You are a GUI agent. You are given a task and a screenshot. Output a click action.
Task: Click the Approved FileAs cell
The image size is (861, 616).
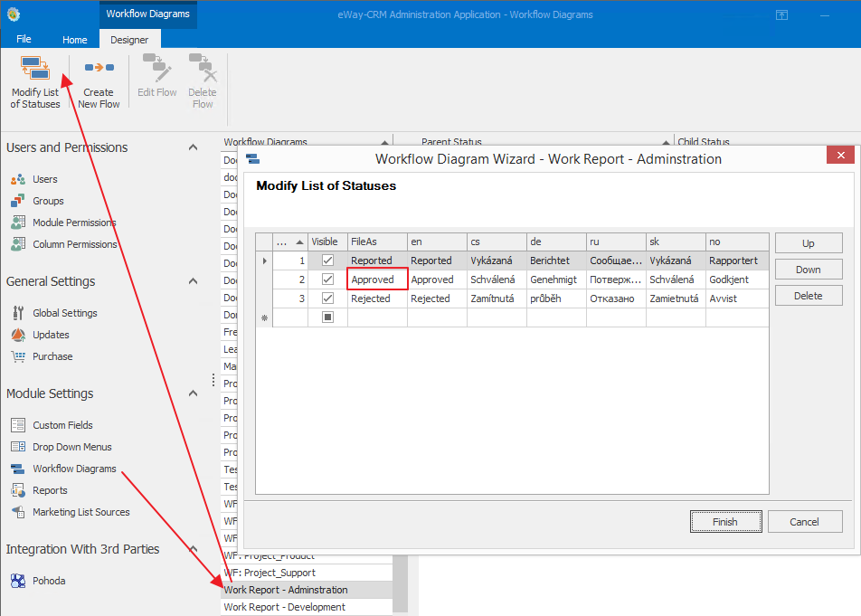[x=377, y=279]
